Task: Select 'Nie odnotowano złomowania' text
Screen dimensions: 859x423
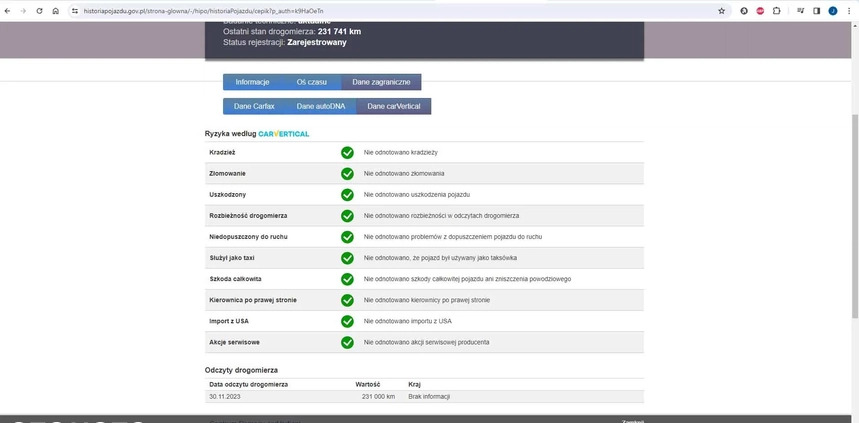Action: pos(404,174)
